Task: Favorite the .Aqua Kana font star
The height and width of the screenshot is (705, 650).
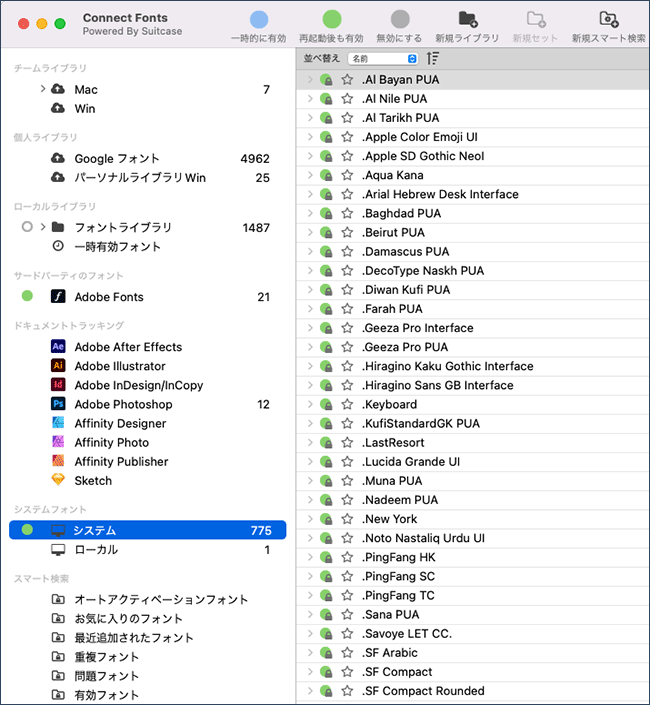Action: pyautogui.click(x=347, y=175)
